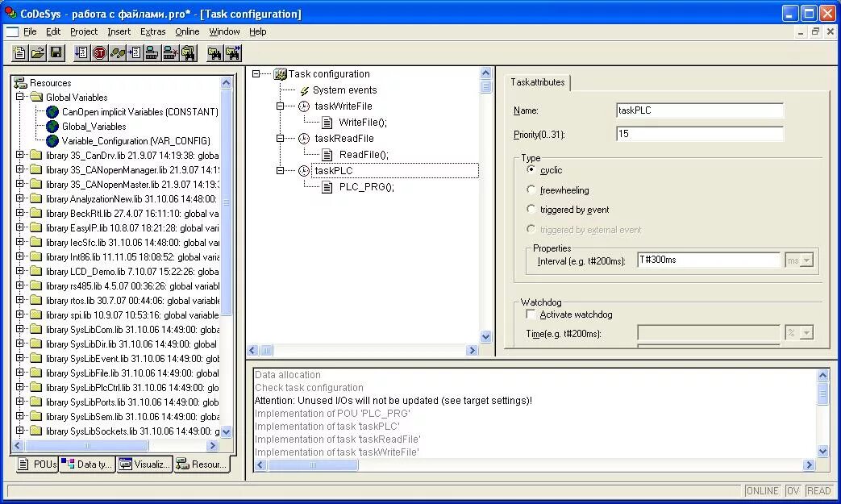Click the Step in toolbar icon
This screenshot has height=504, width=841.
point(135,52)
